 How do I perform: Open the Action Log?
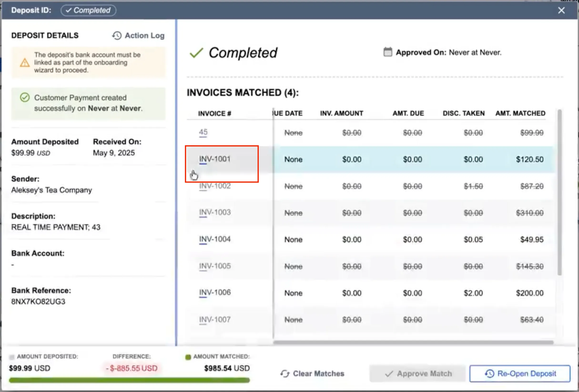click(x=138, y=36)
